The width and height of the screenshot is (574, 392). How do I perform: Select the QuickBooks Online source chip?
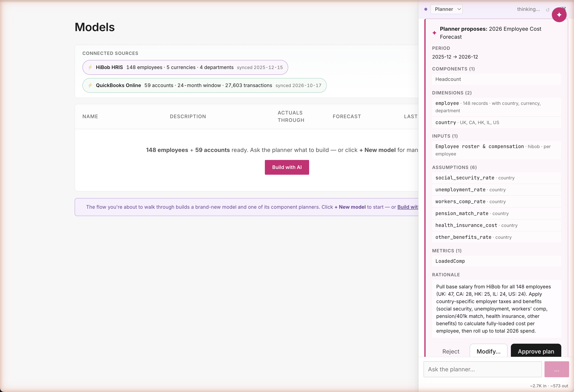[204, 85]
